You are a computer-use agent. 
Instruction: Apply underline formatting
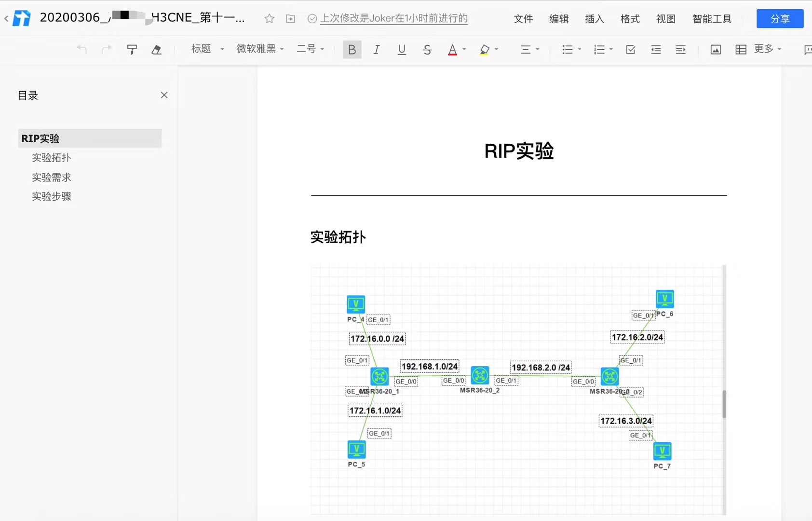coord(402,49)
